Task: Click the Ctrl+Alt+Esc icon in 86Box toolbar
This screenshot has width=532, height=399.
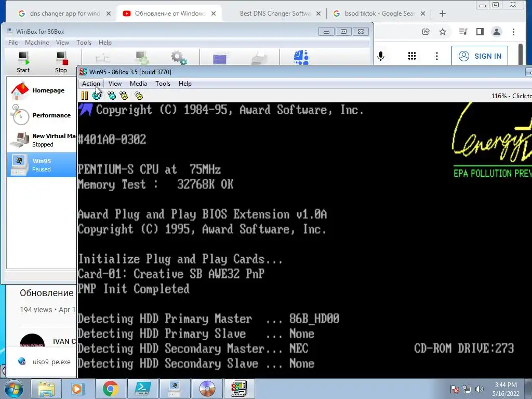Action: 124,96
